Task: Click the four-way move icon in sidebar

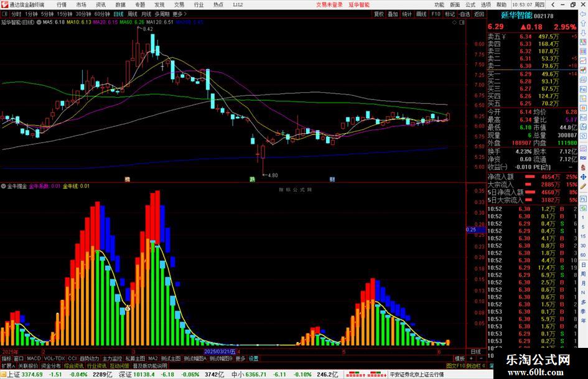Action: pyautogui.click(x=583, y=177)
